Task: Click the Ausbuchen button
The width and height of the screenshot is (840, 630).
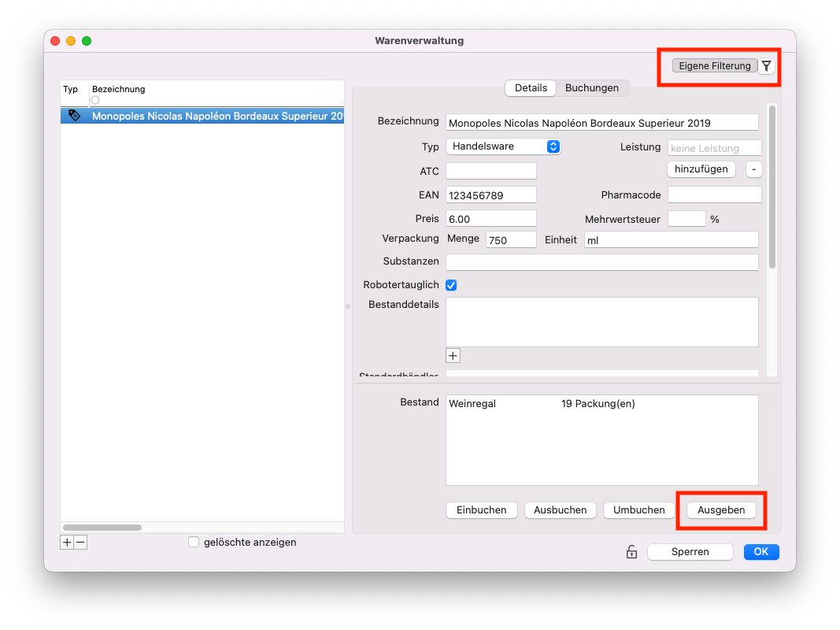Action: tap(561, 510)
